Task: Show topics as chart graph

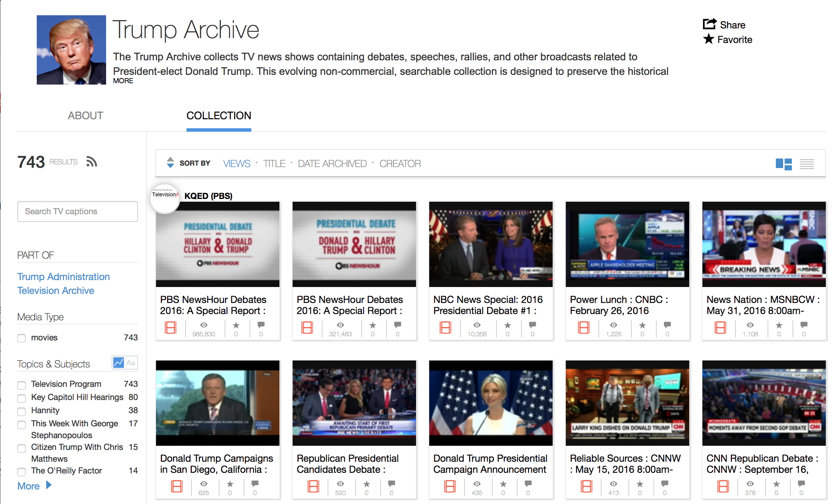Action: pyautogui.click(x=118, y=363)
